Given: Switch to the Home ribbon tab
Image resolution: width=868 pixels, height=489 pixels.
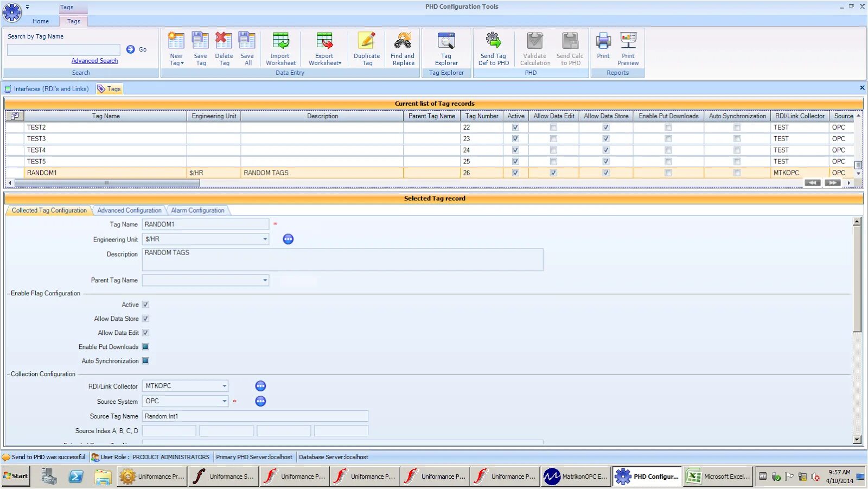Looking at the screenshot, I should [41, 21].
